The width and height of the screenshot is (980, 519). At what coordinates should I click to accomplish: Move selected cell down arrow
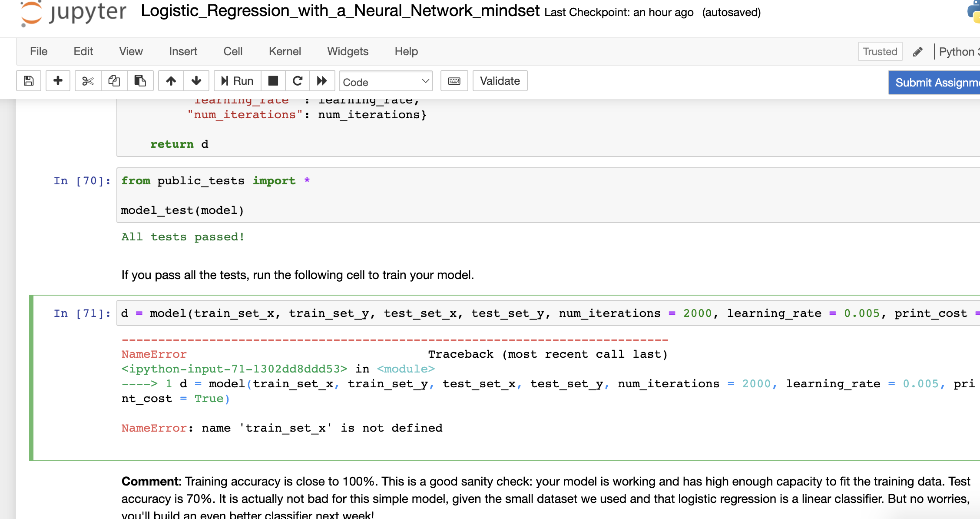coord(196,81)
